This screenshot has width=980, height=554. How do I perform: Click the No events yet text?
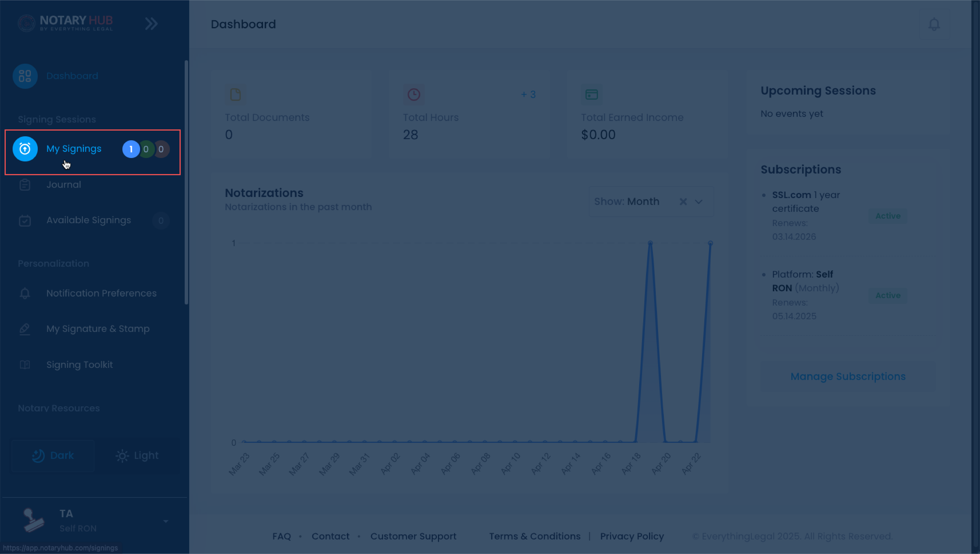pos(792,114)
